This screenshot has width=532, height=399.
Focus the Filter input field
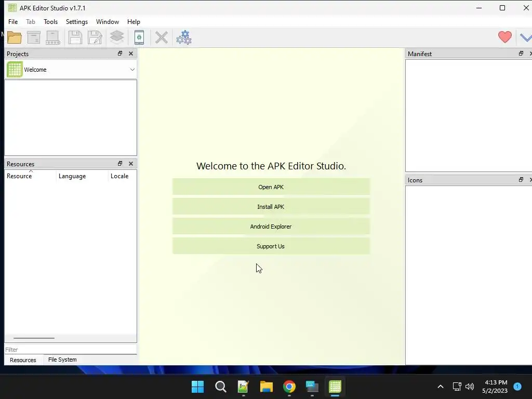71,350
